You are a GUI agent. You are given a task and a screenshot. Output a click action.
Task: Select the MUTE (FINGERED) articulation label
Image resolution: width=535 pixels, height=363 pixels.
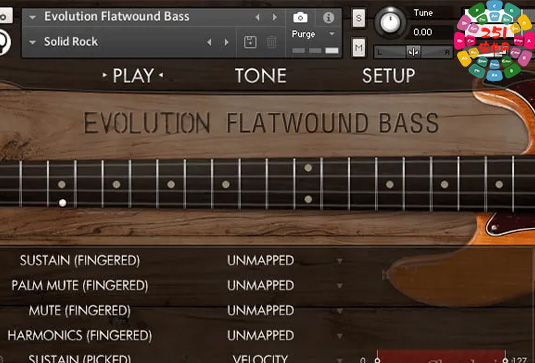pos(80,310)
